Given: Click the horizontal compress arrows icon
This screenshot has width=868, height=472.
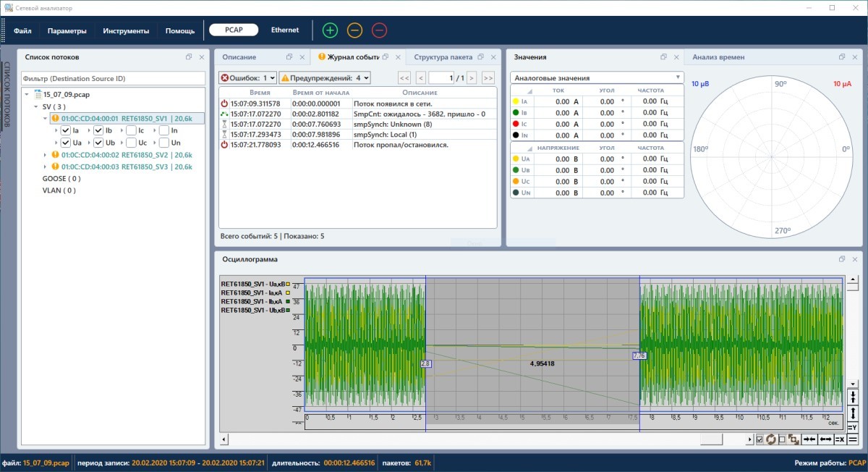Looking at the screenshot, I should coord(810,439).
